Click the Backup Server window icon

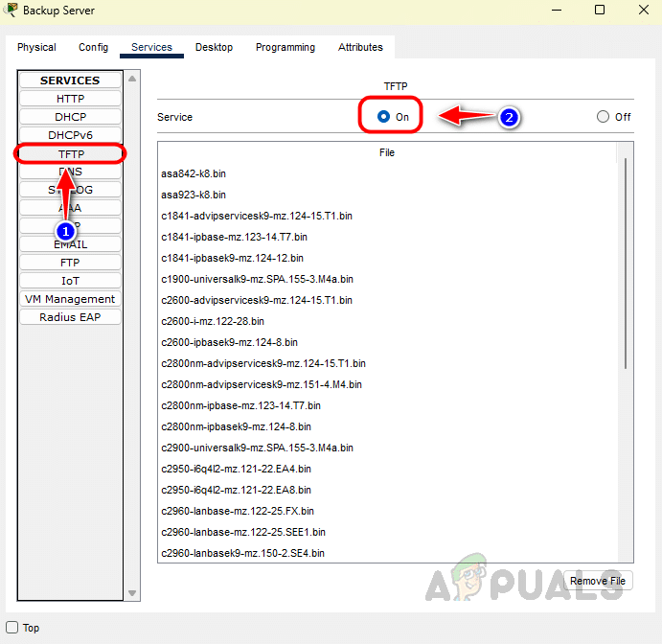pyautogui.click(x=11, y=10)
